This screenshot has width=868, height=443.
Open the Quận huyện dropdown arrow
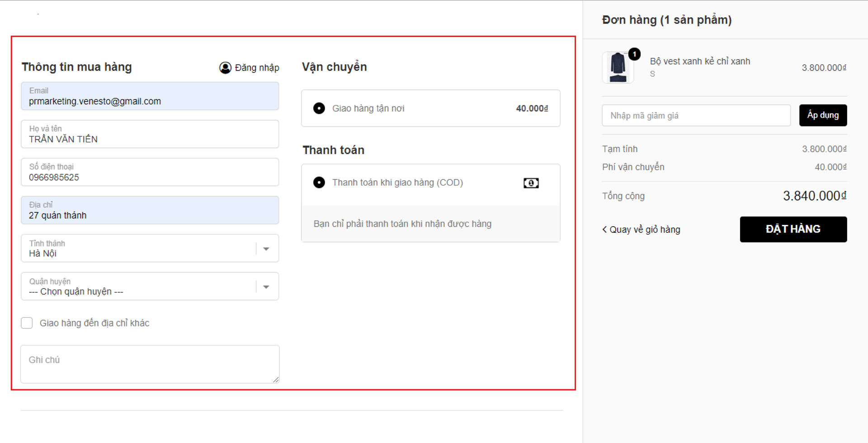click(x=266, y=286)
